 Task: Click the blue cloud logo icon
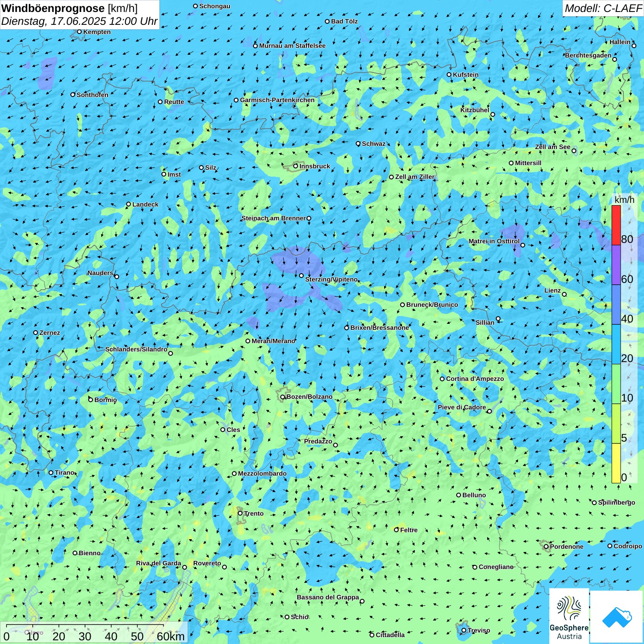pyautogui.click(x=617, y=617)
